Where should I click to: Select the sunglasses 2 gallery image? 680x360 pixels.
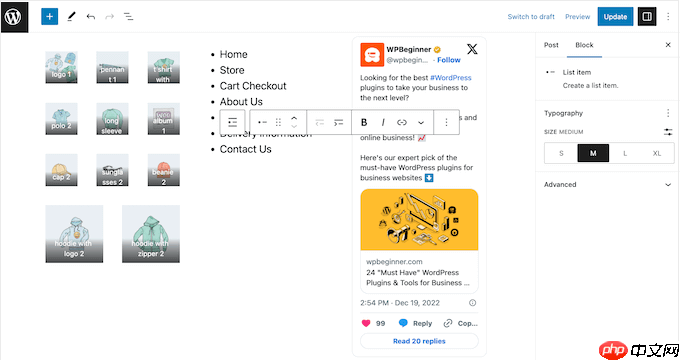(x=112, y=170)
